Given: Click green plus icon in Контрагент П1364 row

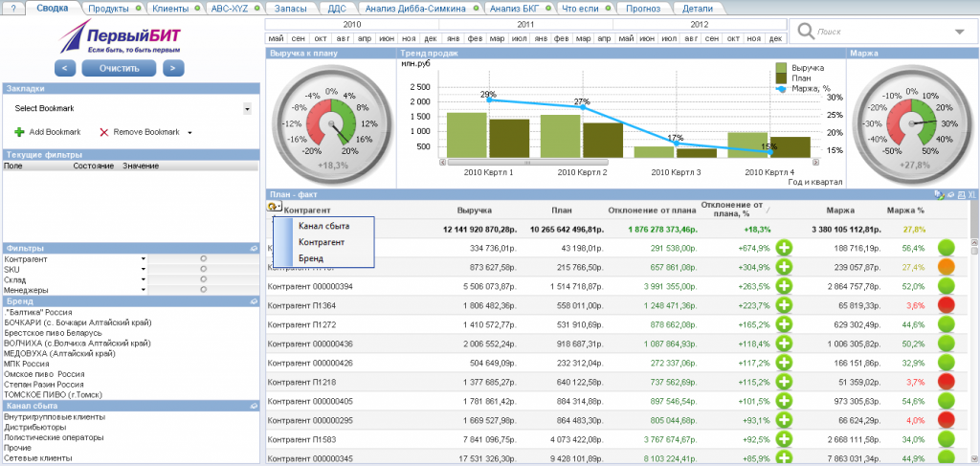Looking at the screenshot, I should (785, 305).
